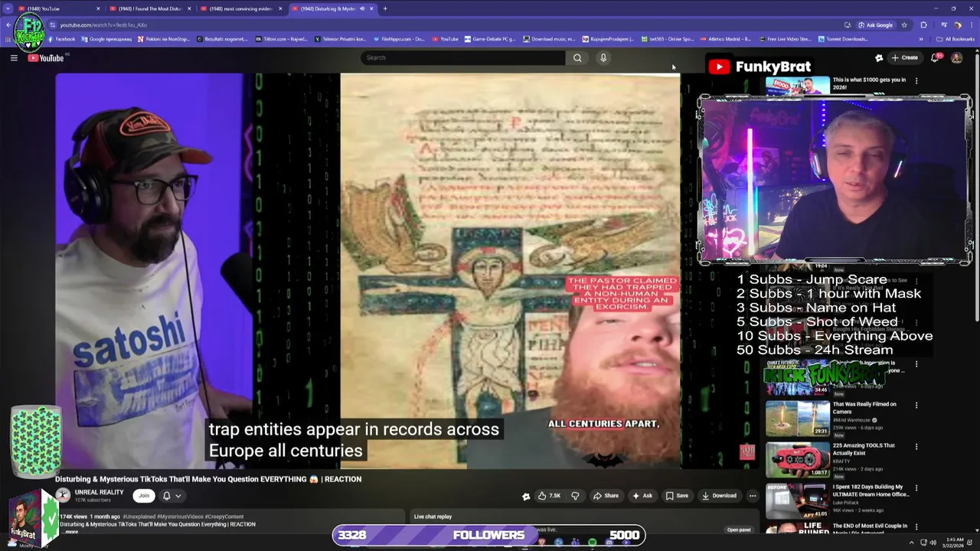The height and width of the screenshot is (551, 980).
Task: Go to the YouTube home logo
Action: tap(47, 58)
